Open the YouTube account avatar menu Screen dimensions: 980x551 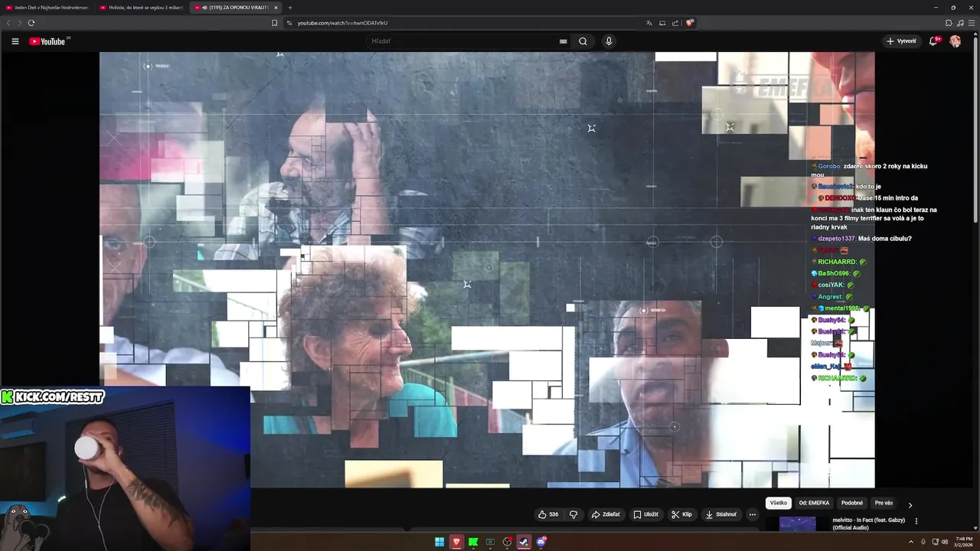955,41
